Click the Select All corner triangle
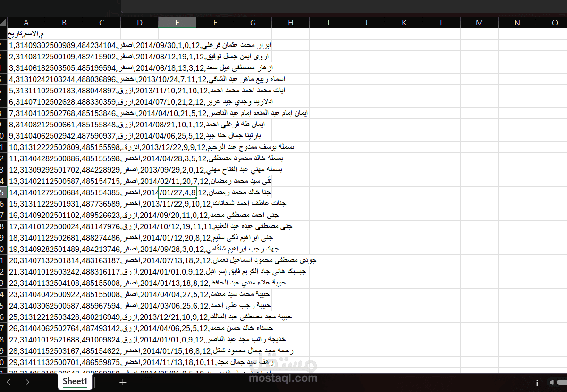The height and width of the screenshot is (392, 567). point(3,23)
